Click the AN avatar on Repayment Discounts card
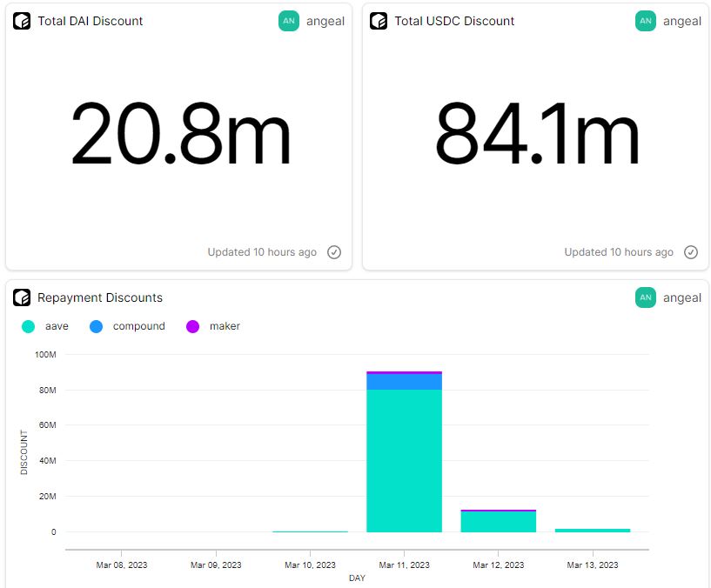This screenshot has width=711, height=588. (x=646, y=297)
